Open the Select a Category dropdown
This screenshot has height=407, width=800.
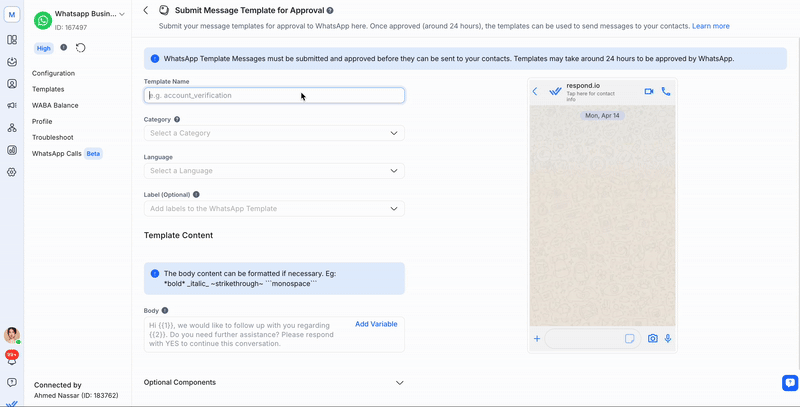point(274,133)
